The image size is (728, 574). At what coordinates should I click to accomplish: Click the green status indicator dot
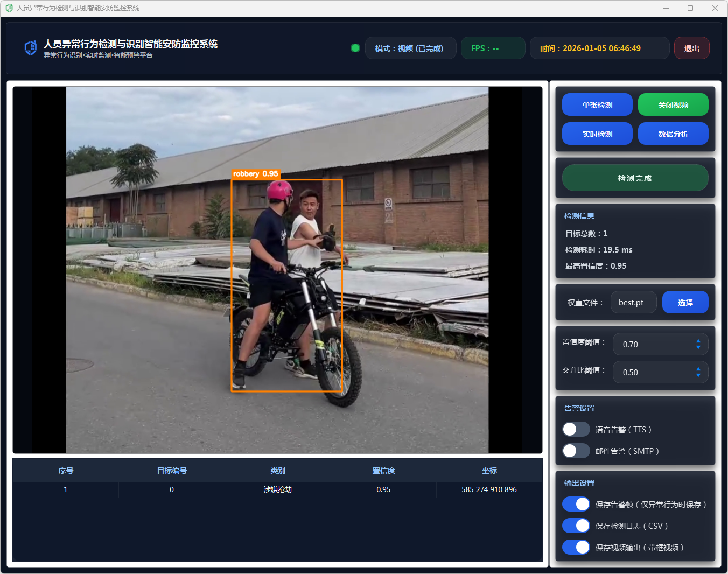(x=355, y=48)
